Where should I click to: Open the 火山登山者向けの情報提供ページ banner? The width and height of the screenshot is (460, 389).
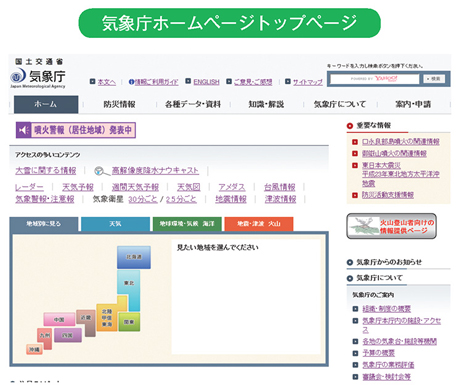392,226
